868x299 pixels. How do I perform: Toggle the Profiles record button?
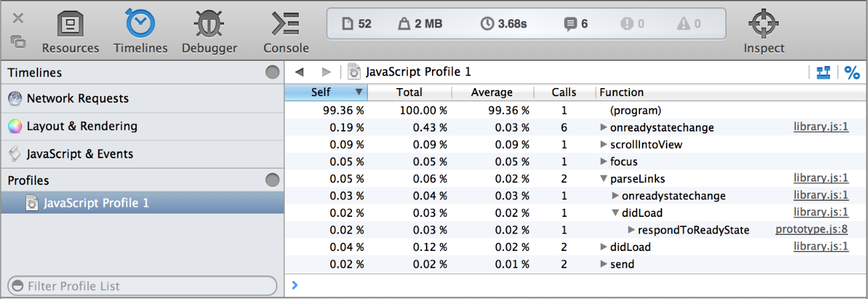coord(272,180)
